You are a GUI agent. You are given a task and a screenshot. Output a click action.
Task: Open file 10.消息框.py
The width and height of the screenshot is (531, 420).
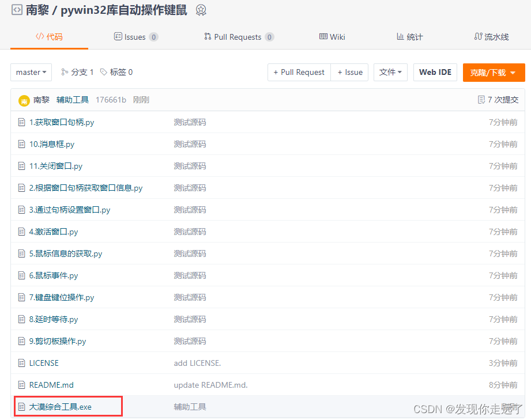[x=52, y=144]
